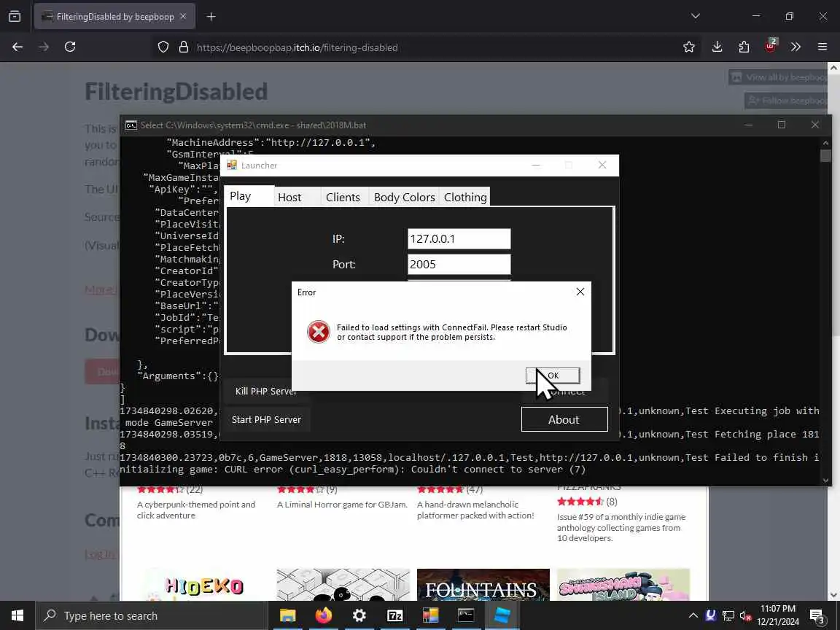
Task: Minimize the cmd.exe console window
Action: point(748,125)
